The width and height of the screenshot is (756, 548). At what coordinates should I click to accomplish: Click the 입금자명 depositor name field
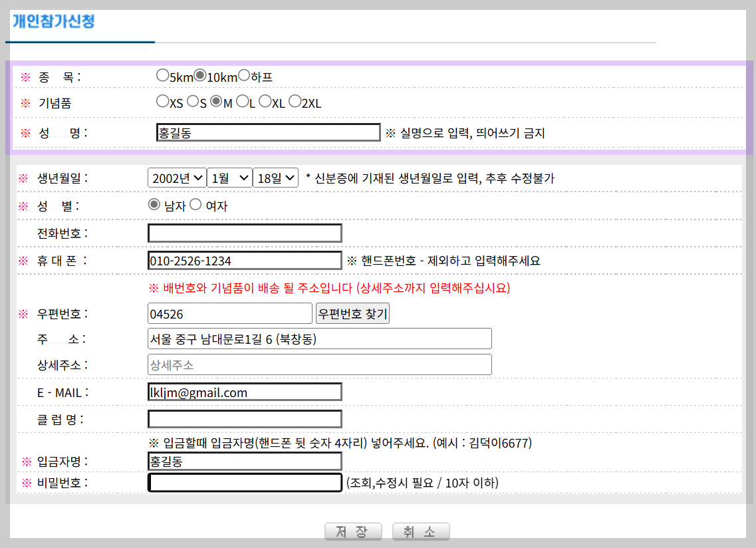pyautogui.click(x=245, y=461)
